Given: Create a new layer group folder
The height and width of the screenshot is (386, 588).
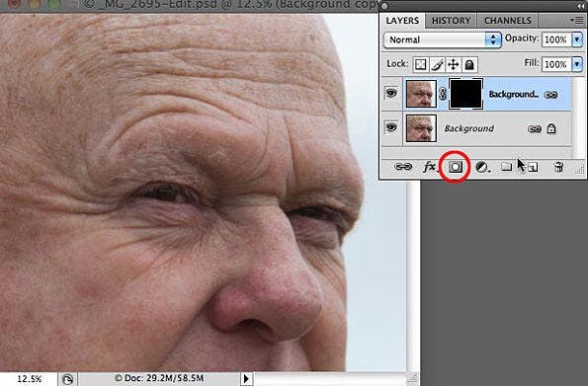Looking at the screenshot, I should pyautogui.click(x=507, y=167).
